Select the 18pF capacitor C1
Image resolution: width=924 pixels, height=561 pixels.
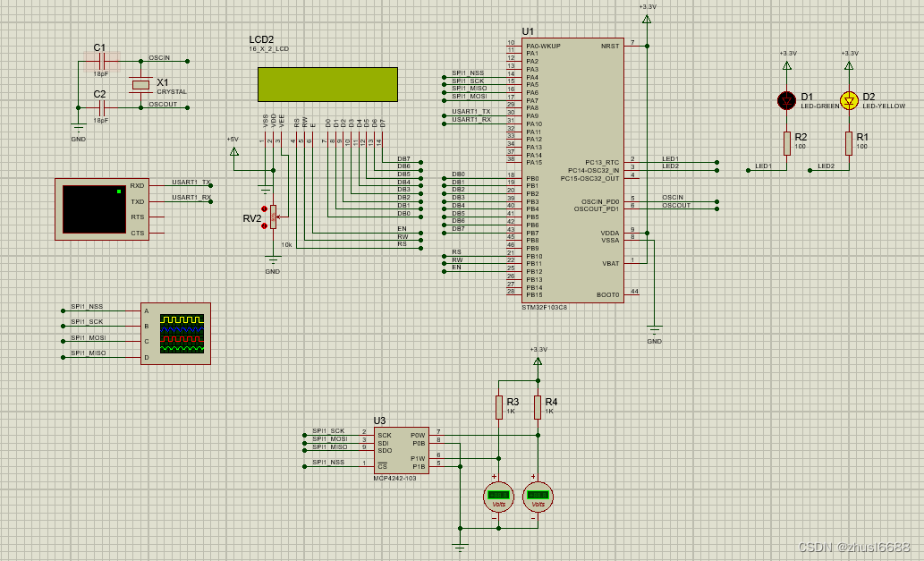[100, 61]
